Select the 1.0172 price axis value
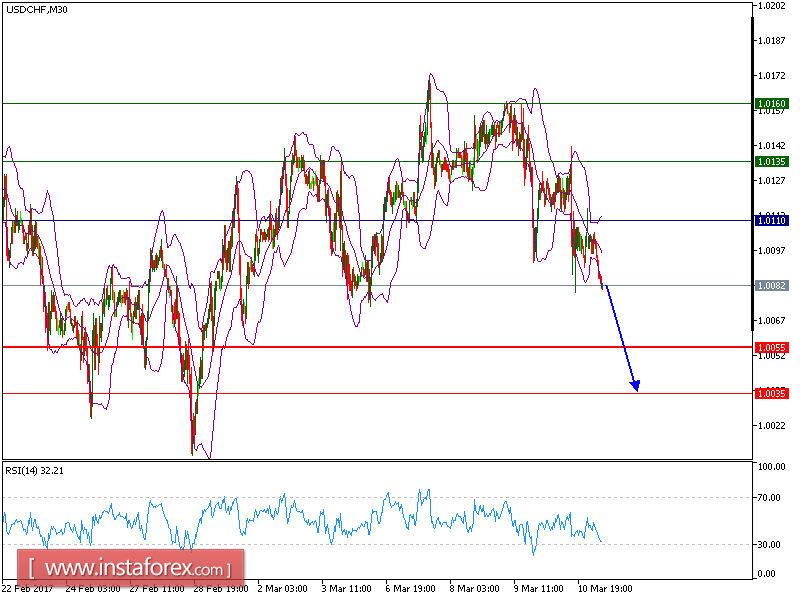Image resolution: width=800 pixels, height=600 pixels. (x=771, y=76)
